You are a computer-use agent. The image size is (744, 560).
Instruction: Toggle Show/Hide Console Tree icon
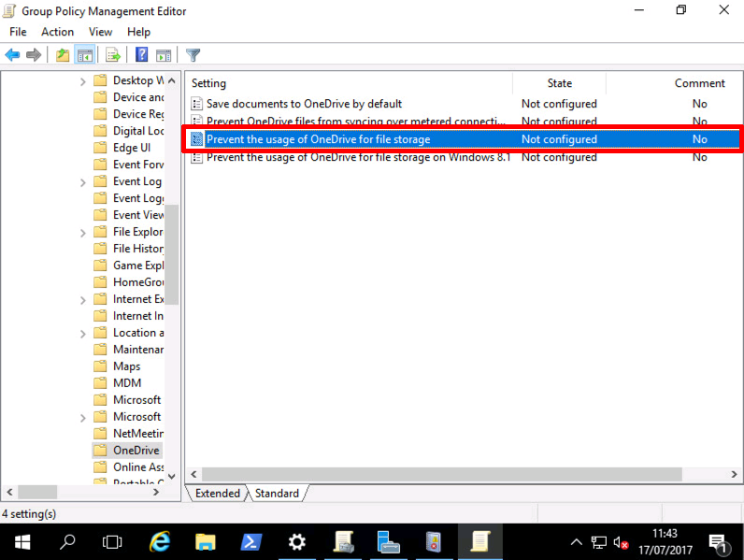(x=85, y=55)
